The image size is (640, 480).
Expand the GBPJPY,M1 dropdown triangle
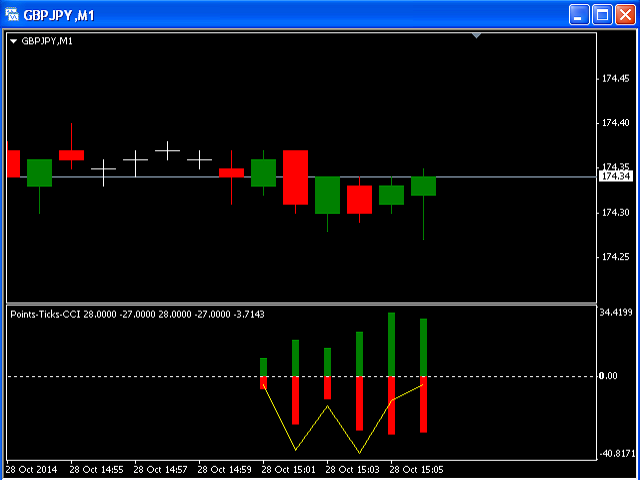click(13, 41)
